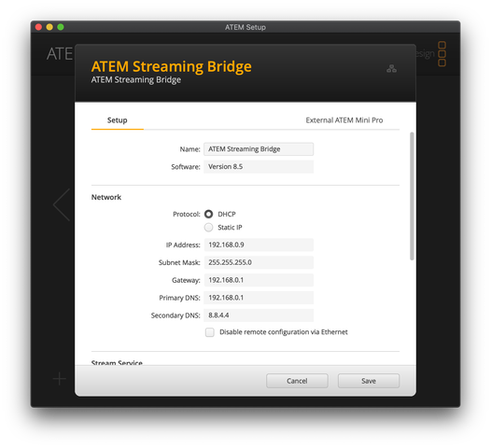Click the Software version field

click(259, 166)
